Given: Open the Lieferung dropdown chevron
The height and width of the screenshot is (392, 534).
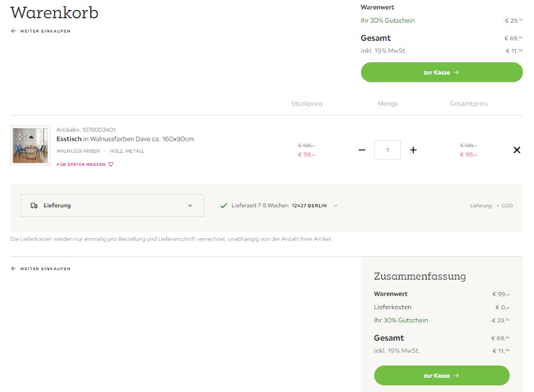Looking at the screenshot, I should point(190,205).
